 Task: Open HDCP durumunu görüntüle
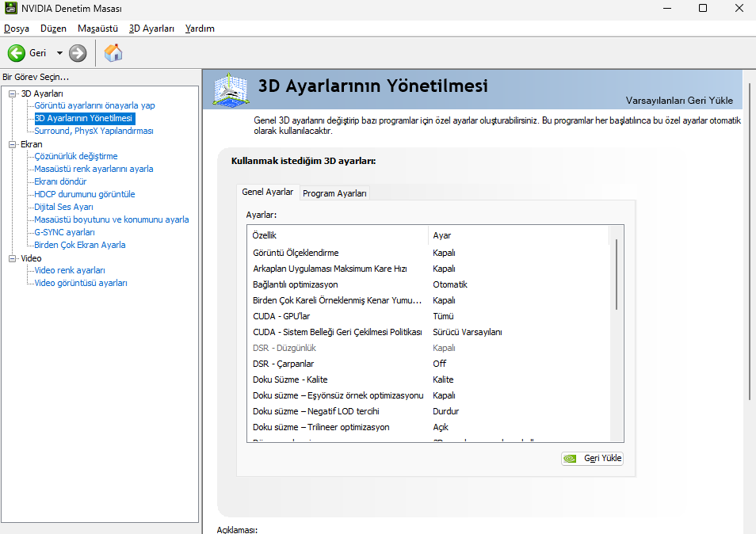84,194
